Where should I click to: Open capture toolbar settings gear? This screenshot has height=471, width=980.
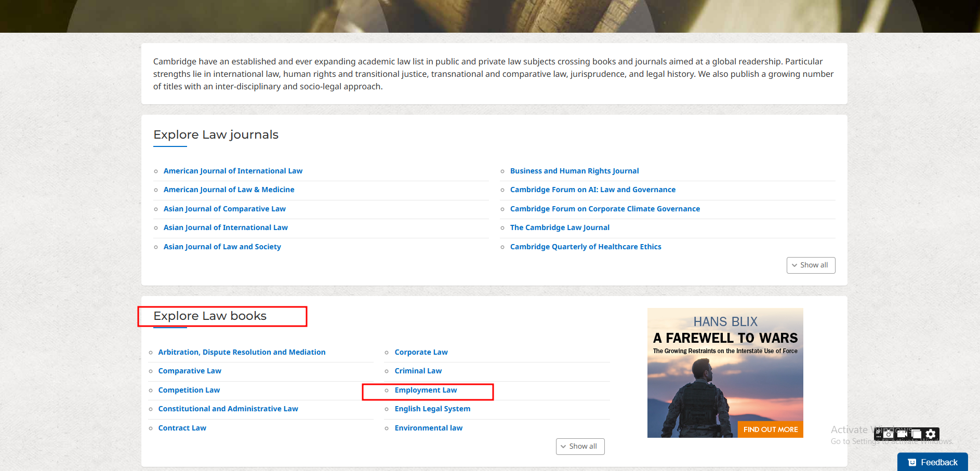[931, 434]
